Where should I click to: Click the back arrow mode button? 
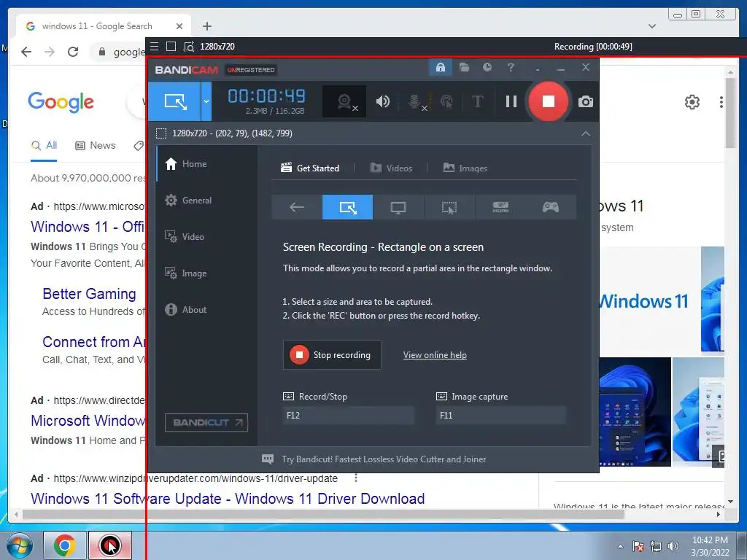297,207
